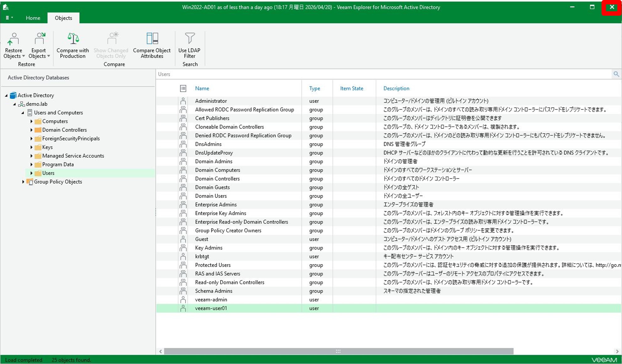
Task: Launch Compare with Production
Action: 73,46
